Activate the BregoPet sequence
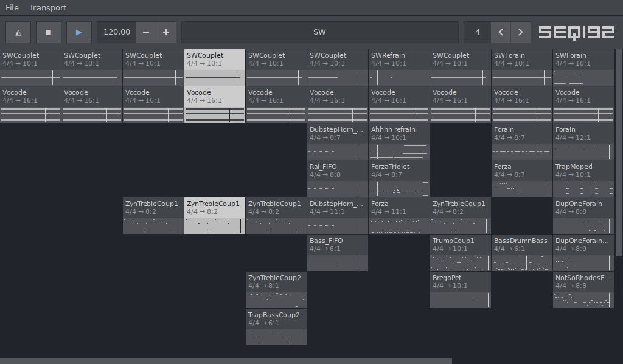623x364 pixels. click(461, 290)
